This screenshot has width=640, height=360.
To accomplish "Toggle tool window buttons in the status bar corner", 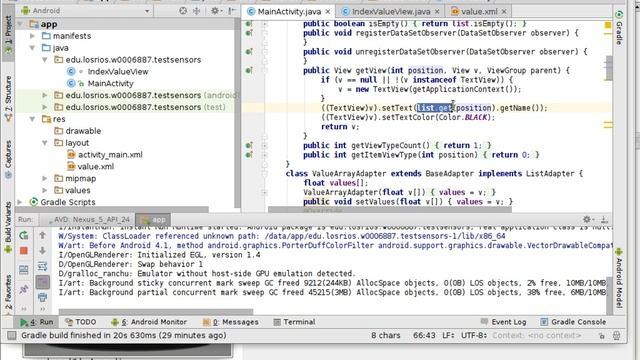I will point(11,336).
